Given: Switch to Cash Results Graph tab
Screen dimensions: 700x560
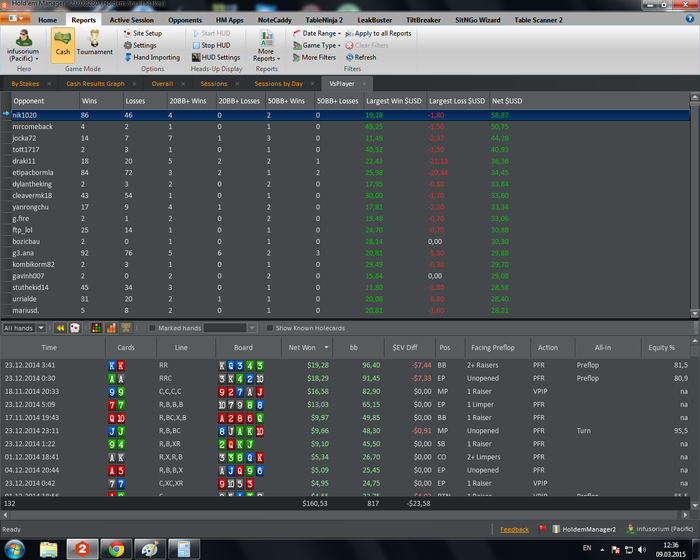Looking at the screenshot, I should 95,84.
